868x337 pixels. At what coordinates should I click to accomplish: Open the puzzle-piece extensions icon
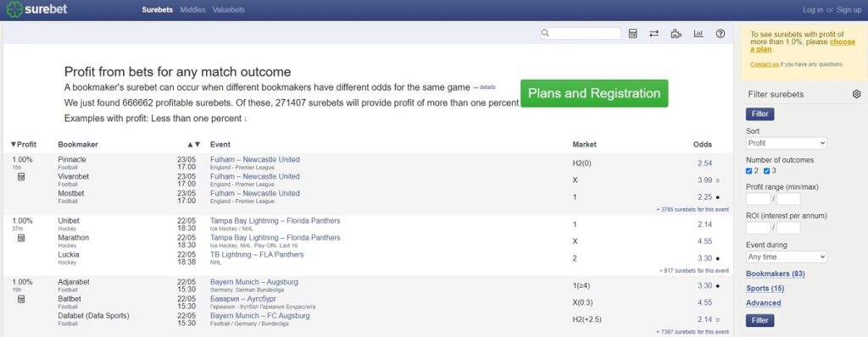[x=676, y=34]
